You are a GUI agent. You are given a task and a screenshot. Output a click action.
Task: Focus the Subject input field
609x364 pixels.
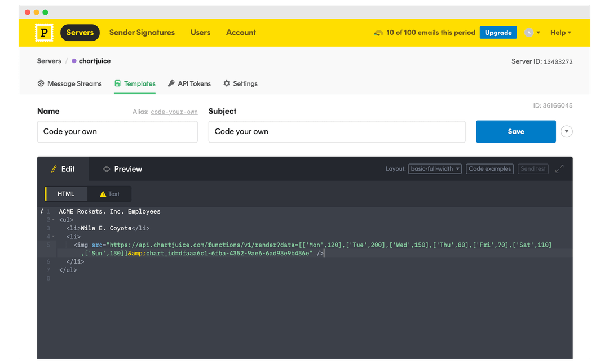337,131
